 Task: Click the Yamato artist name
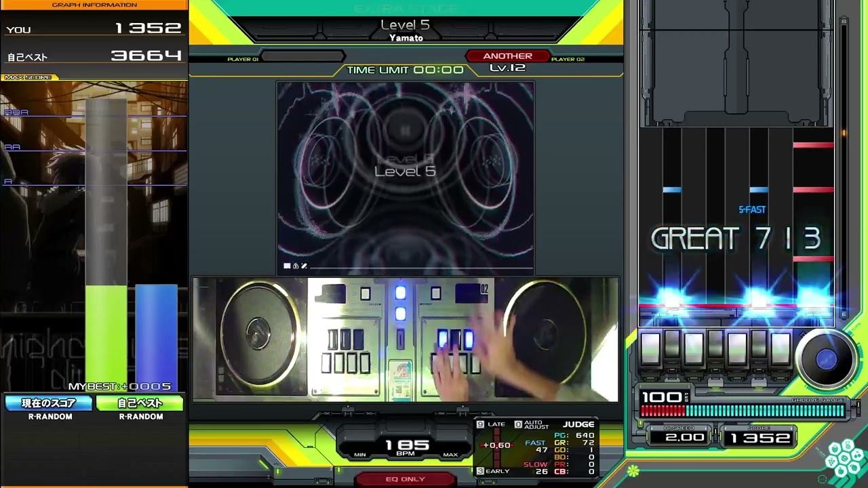[x=406, y=38]
